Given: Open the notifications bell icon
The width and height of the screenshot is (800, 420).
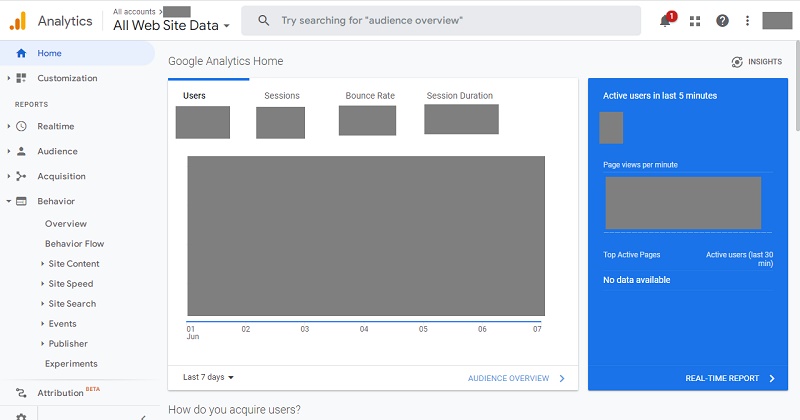Looking at the screenshot, I should click(665, 21).
